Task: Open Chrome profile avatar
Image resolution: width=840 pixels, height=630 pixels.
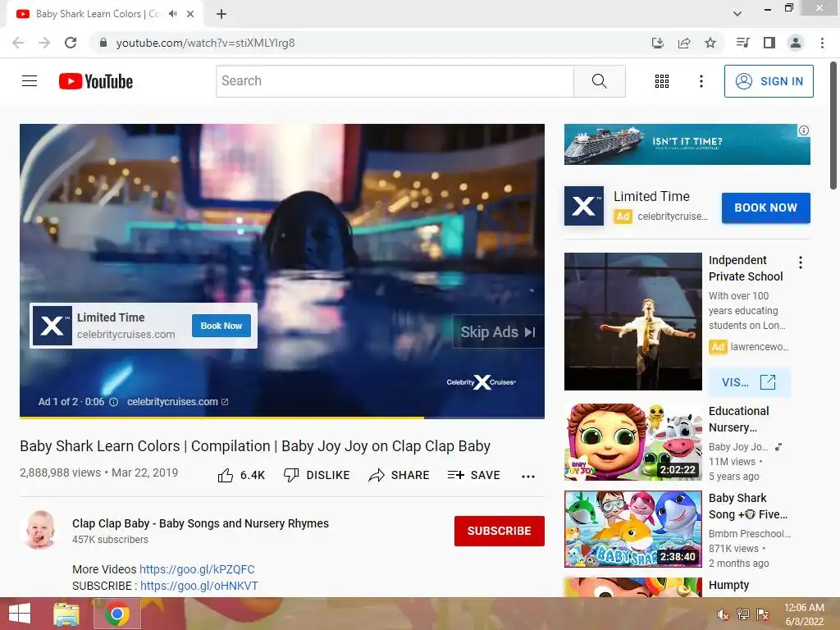Action: (x=796, y=43)
